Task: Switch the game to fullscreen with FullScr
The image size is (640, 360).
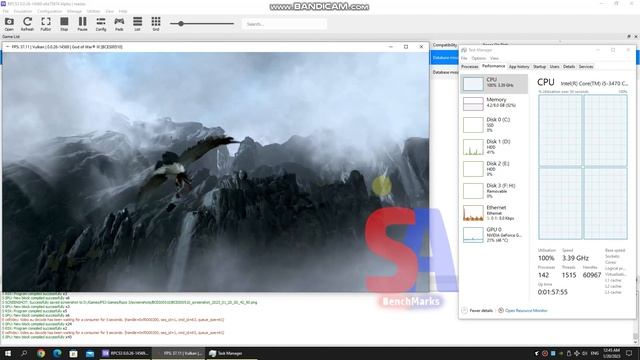Action: click(x=46, y=24)
